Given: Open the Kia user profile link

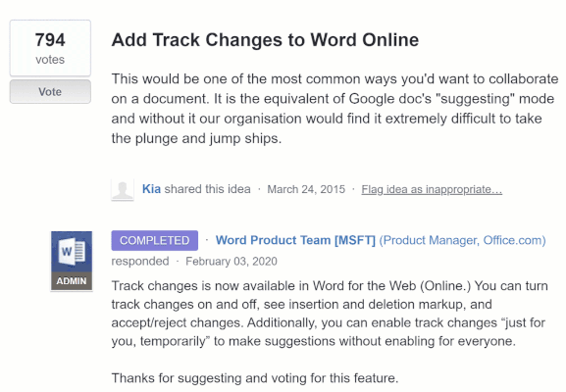Looking at the screenshot, I should pyautogui.click(x=151, y=189).
